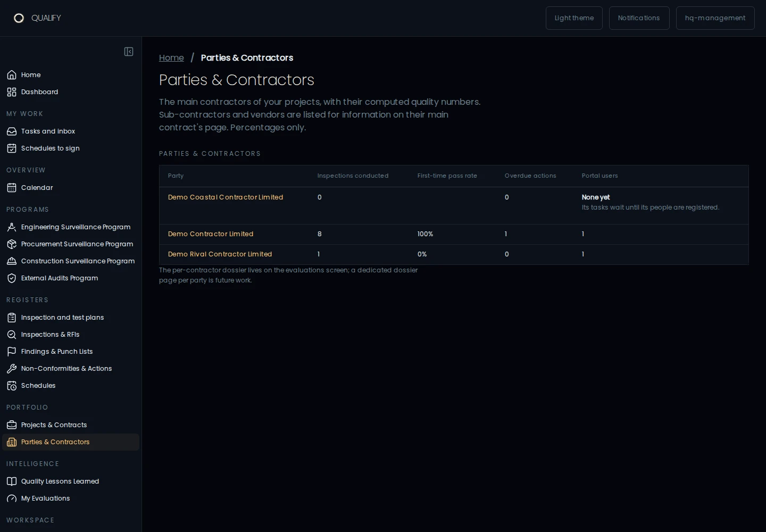This screenshot has width=766, height=532.
Task: Click the Portal users column header
Action: (x=600, y=176)
